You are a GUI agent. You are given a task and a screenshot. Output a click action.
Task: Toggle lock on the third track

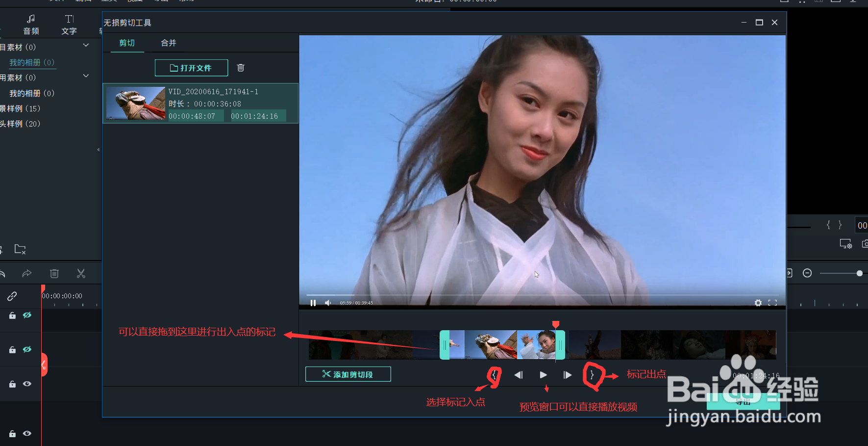tap(12, 384)
